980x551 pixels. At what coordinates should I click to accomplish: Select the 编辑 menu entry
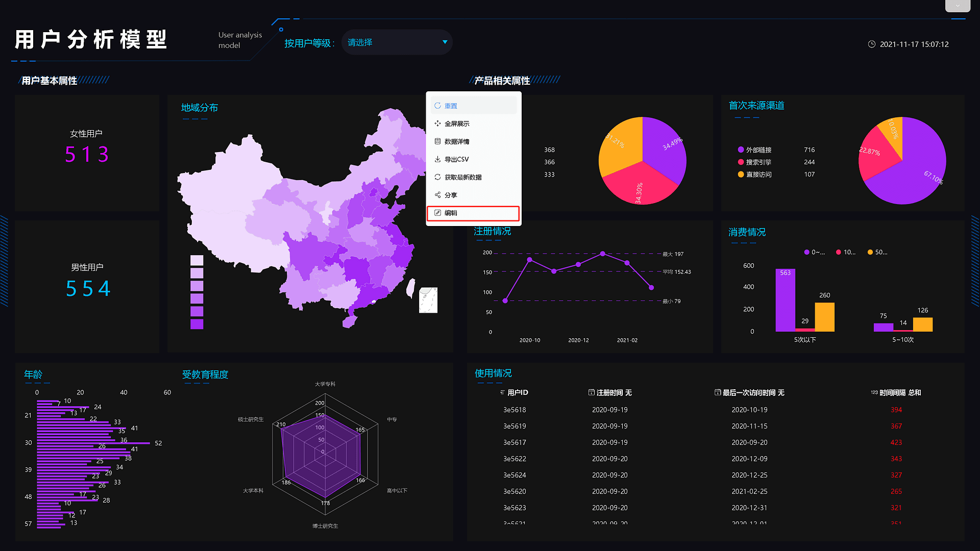tap(473, 213)
